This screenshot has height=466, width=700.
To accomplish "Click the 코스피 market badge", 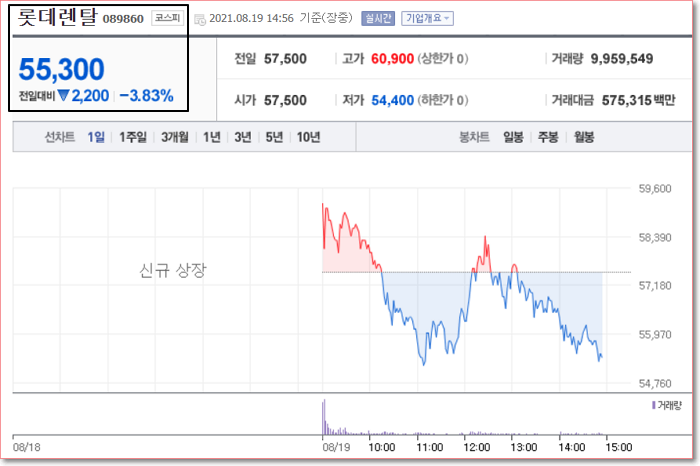I will coord(167,18).
